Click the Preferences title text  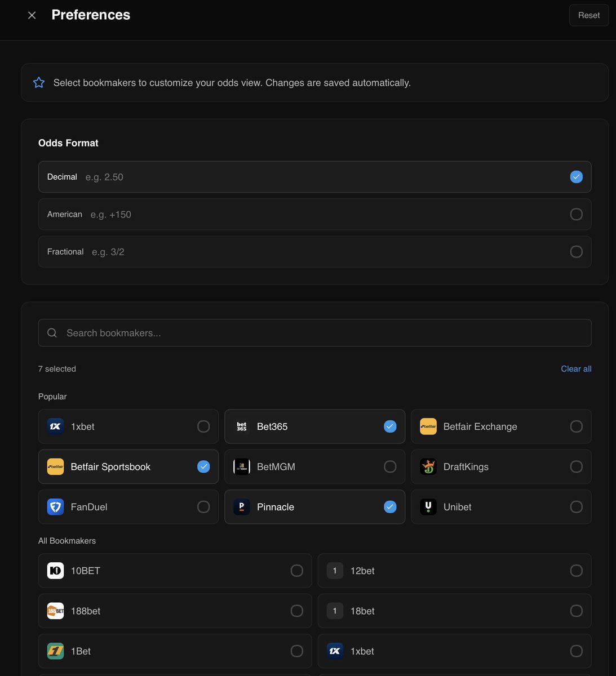[x=91, y=15]
